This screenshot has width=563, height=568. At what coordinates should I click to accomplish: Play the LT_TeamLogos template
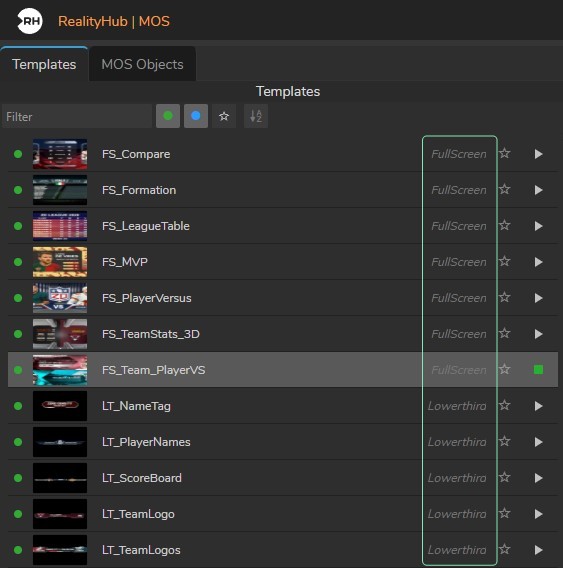pos(538,550)
